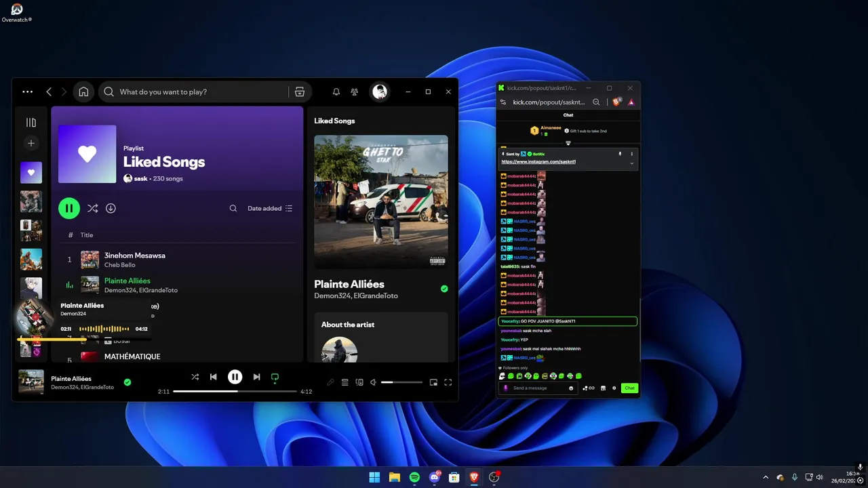Open the lyrics microphone icon
This screenshot has width=868, height=488.
coord(330,382)
